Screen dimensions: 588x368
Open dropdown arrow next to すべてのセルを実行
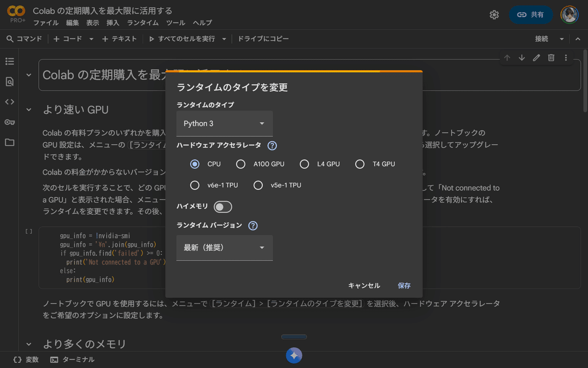point(224,39)
